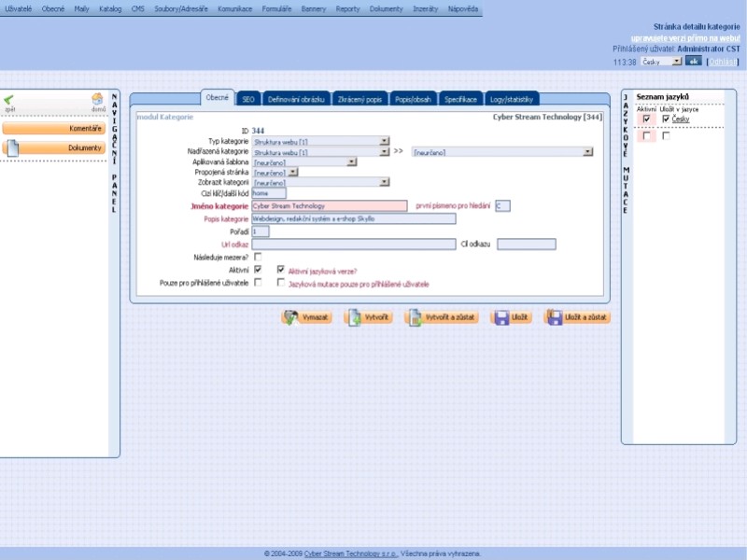The height and width of the screenshot is (560, 747).
Task: Switch to the SEO tab
Action: [x=248, y=98]
